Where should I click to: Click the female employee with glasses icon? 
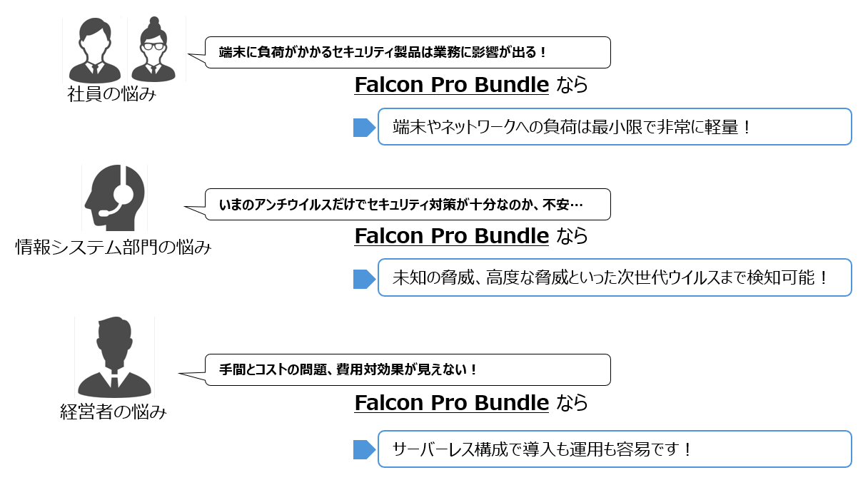click(154, 50)
